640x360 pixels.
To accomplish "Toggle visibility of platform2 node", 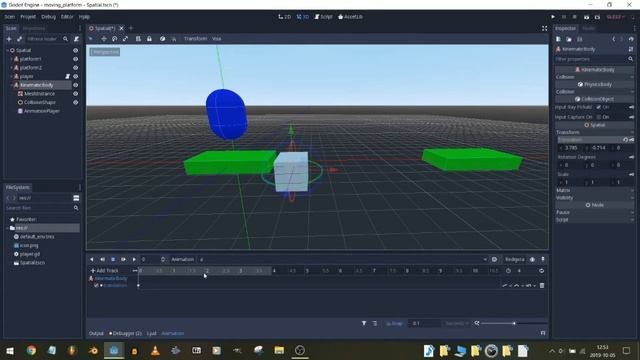I will tap(76, 68).
